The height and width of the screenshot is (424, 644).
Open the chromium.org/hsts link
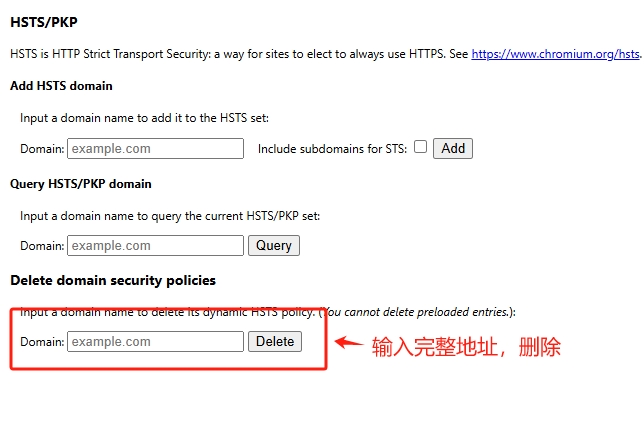555,54
